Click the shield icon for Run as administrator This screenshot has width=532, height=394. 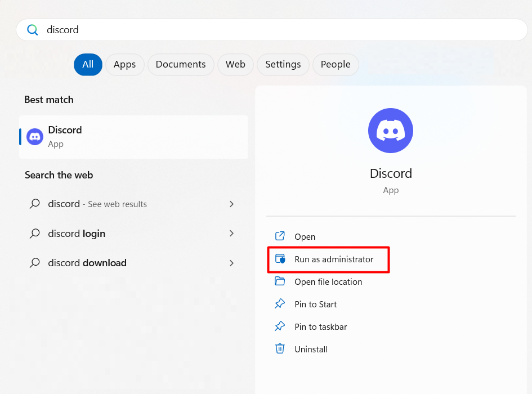pyautogui.click(x=280, y=259)
